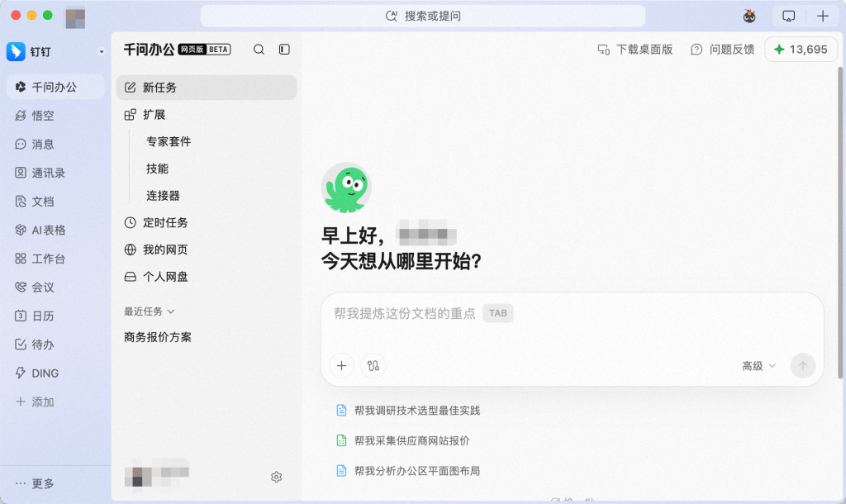Screen dimensions: 846x504
Task: Click the profile picture in the title bar
Action: coord(75,17)
